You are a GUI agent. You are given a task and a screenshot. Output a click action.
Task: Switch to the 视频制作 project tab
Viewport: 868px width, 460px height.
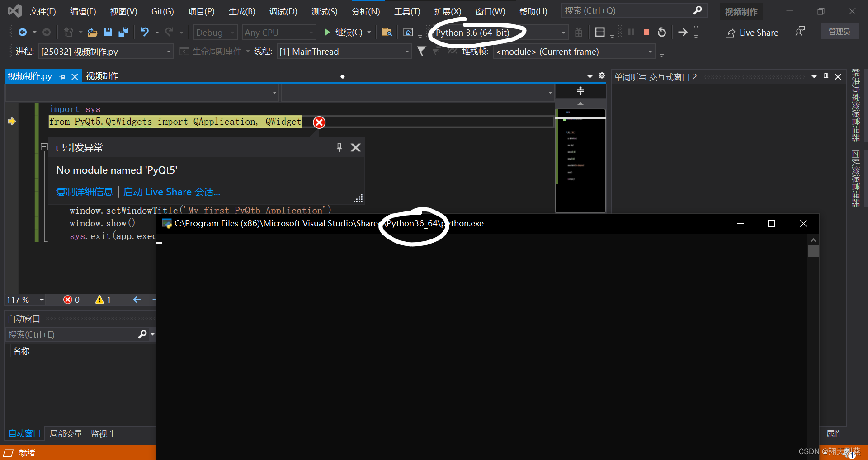click(x=102, y=76)
